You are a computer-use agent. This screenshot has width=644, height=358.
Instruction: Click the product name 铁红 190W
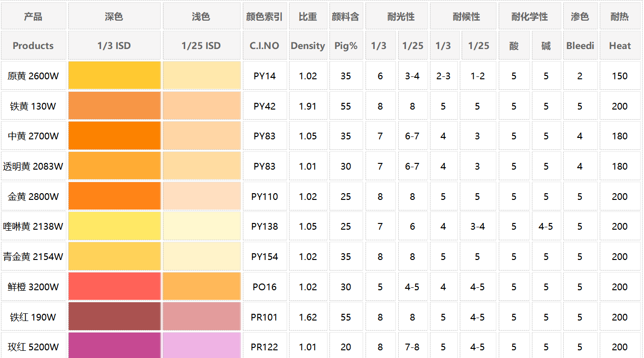(x=33, y=317)
